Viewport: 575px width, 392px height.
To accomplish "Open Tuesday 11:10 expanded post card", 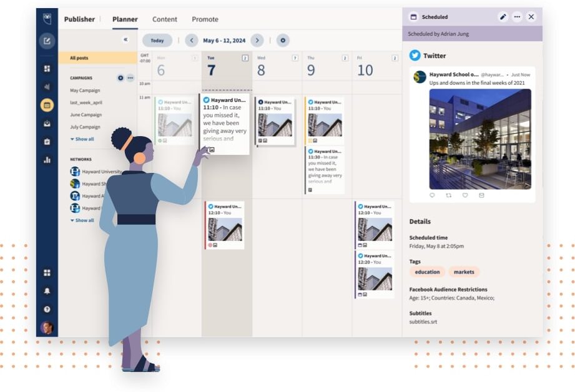I will [x=225, y=124].
